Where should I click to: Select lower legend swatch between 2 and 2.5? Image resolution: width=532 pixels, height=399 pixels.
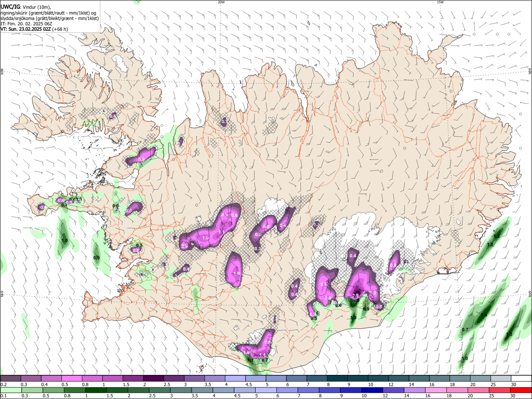138,390
